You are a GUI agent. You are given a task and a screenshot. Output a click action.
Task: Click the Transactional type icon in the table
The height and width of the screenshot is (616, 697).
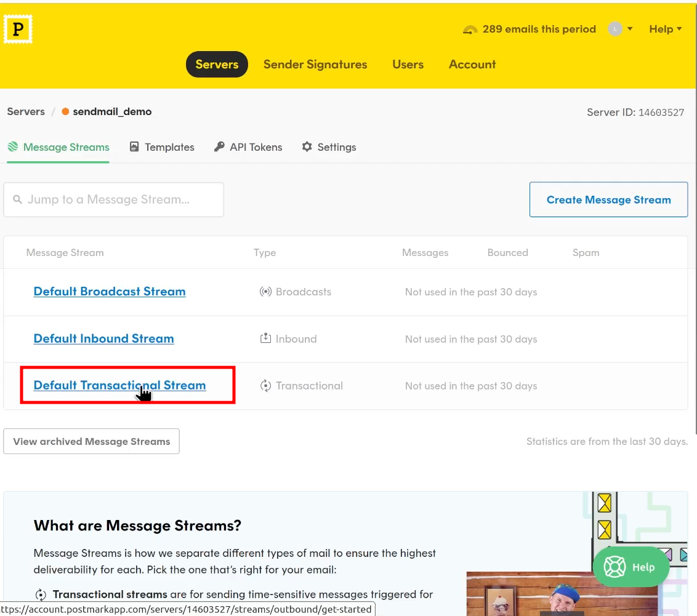(x=265, y=385)
